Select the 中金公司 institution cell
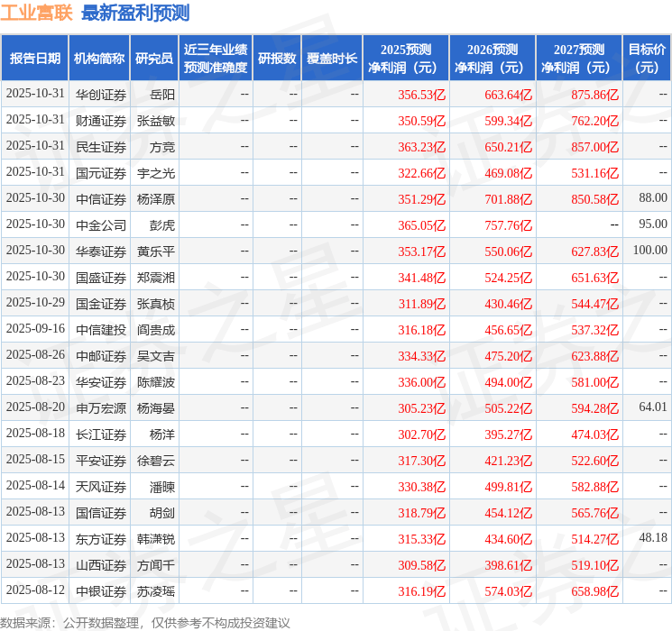This screenshot has height=631, width=672. click(x=101, y=225)
